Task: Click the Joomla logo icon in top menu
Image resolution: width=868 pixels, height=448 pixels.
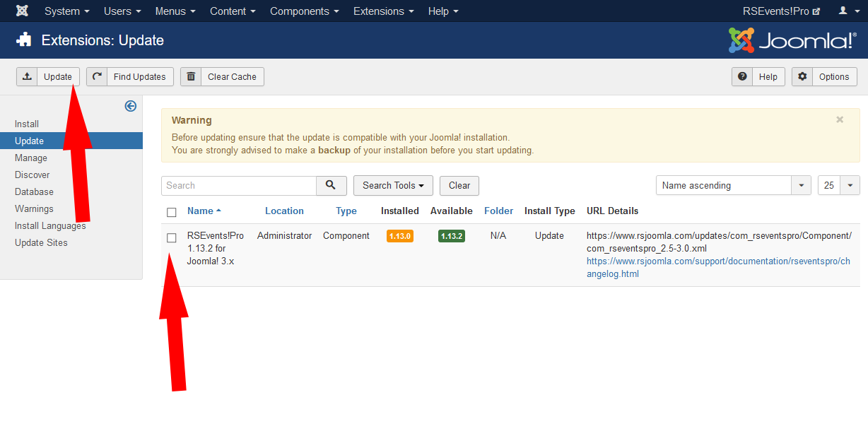Action: coord(22,11)
